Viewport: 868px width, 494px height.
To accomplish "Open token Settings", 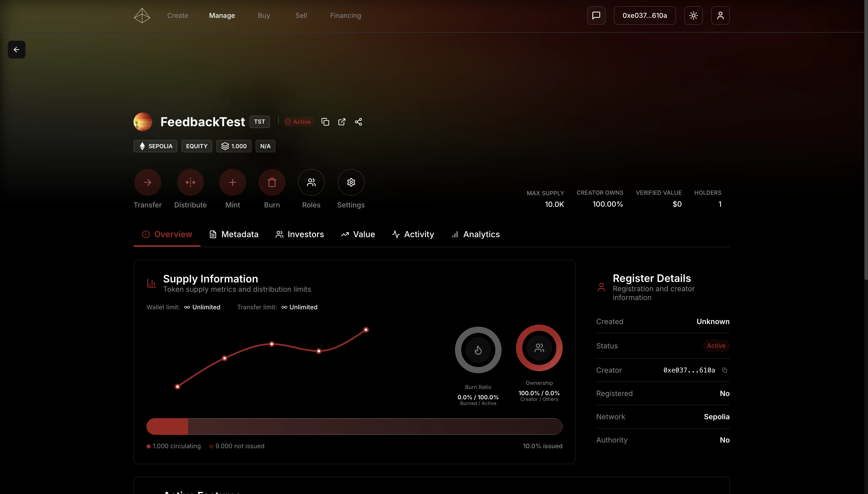I will [351, 182].
